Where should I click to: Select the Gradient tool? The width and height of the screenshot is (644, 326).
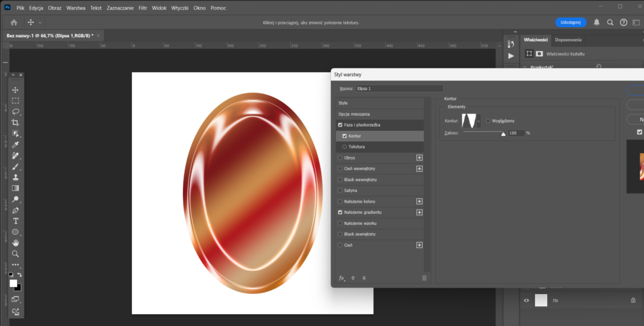point(15,188)
